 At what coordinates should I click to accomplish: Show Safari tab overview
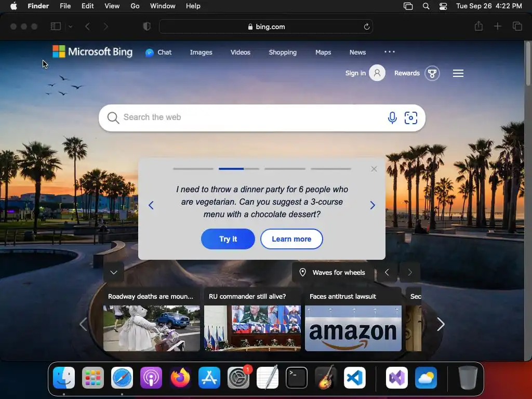point(517,26)
